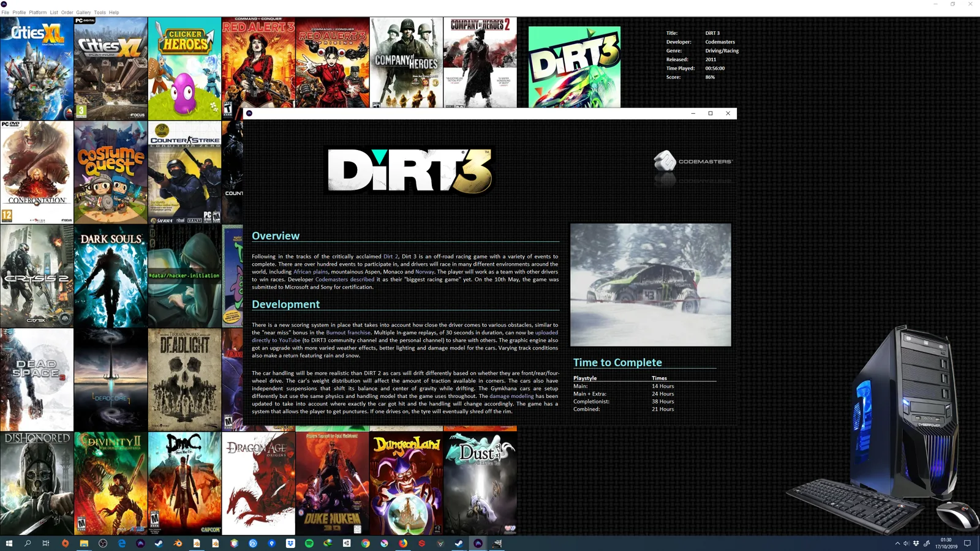Open Spotify from the taskbar
Screen dimensions: 980x551
(309, 543)
